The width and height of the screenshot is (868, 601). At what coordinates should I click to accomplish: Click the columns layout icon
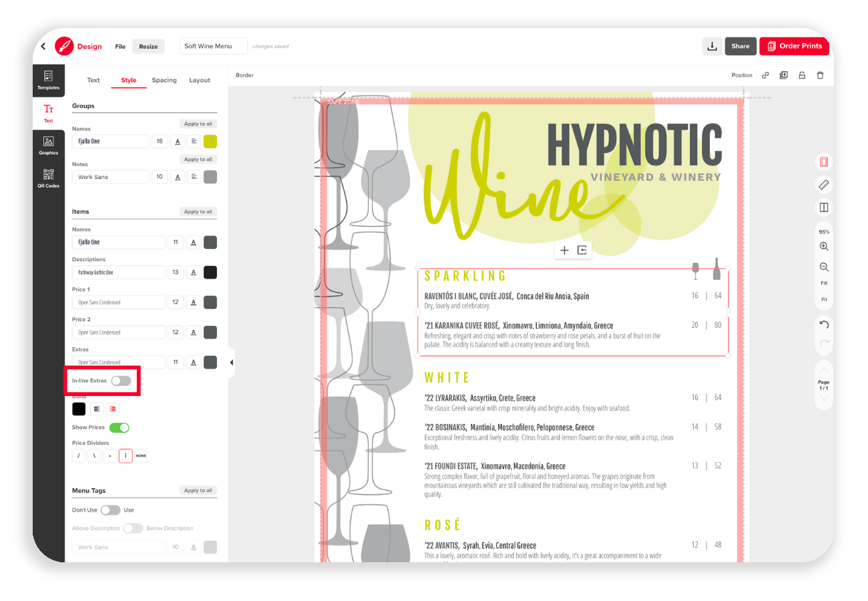click(824, 208)
